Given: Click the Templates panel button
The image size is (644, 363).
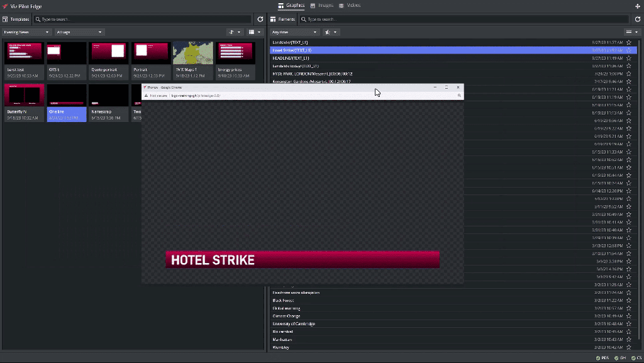Looking at the screenshot, I should point(17,20).
